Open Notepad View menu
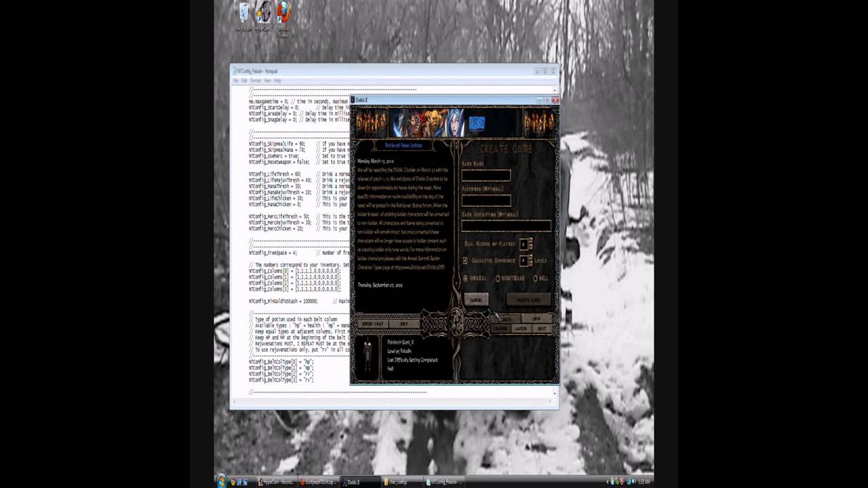This screenshot has height=488, width=868. click(x=268, y=81)
